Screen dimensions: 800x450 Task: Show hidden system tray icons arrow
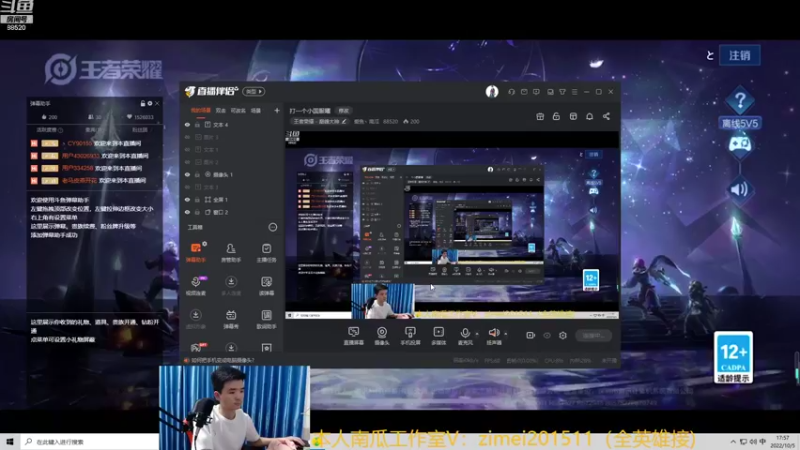(733, 441)
